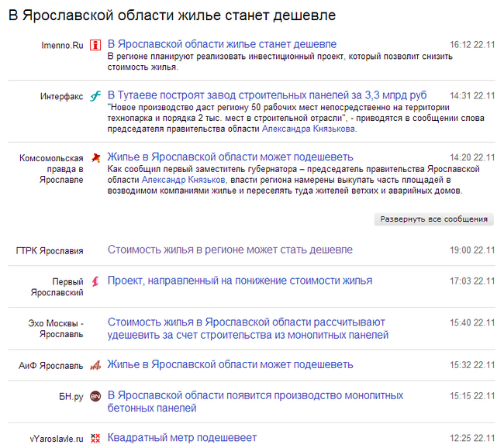Open Комсомольская правда article 'Жилье в Ярославской области может подешеветь'
This screenshot has height=448, width=504.
coord(230,157)
